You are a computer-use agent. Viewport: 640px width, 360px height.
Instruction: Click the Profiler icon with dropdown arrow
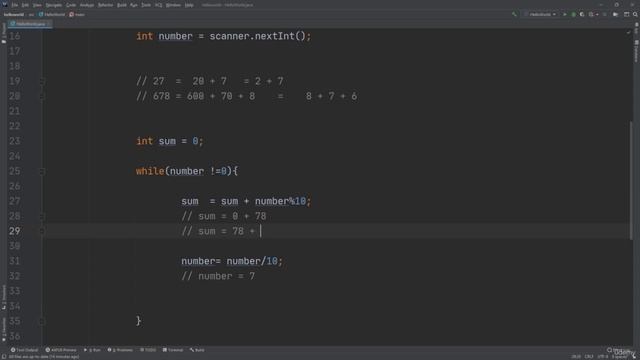point(593,14)
